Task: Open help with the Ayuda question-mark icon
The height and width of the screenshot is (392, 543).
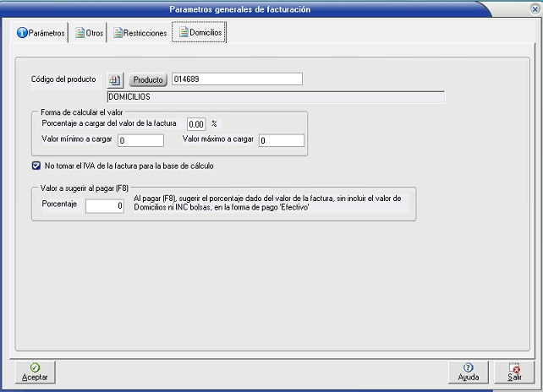Action: (x=468, y=367)
